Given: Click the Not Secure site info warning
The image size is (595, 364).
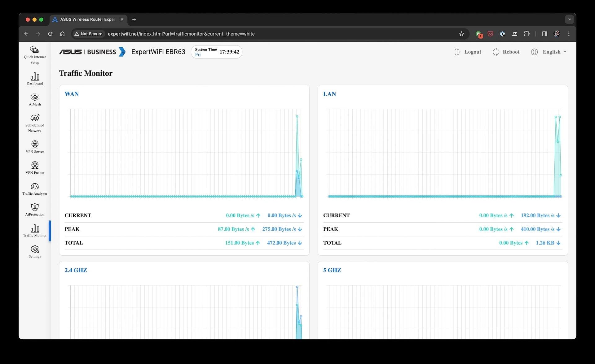Looking at the screenshot, I should click(88, 34).
